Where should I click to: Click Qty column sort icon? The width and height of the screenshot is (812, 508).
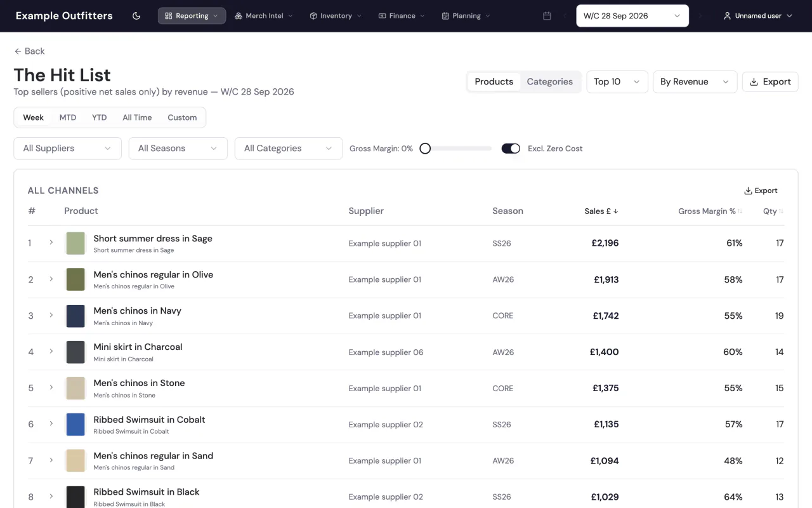coord(781,211)
